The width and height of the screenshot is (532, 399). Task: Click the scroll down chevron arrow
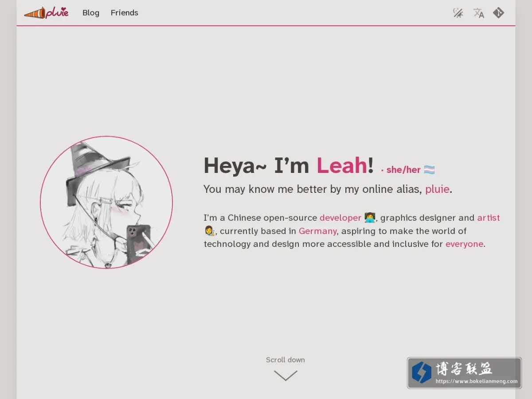[x=286, y=376]
